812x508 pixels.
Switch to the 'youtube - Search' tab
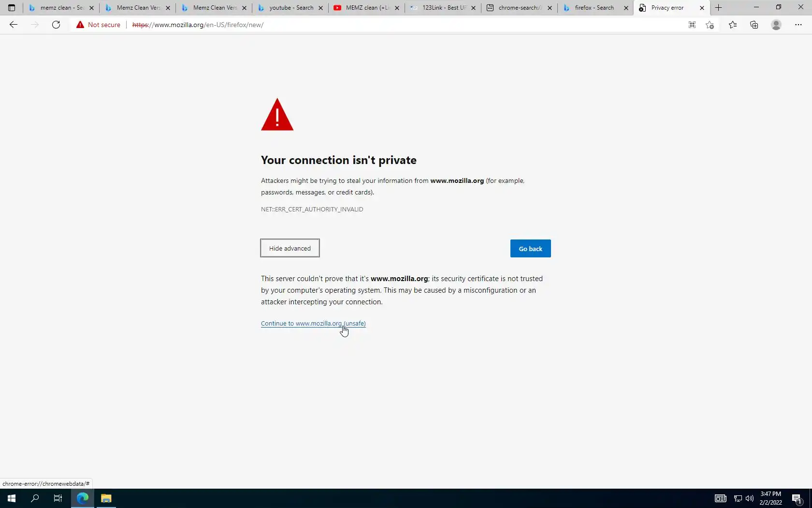click(x=290, y=8)
